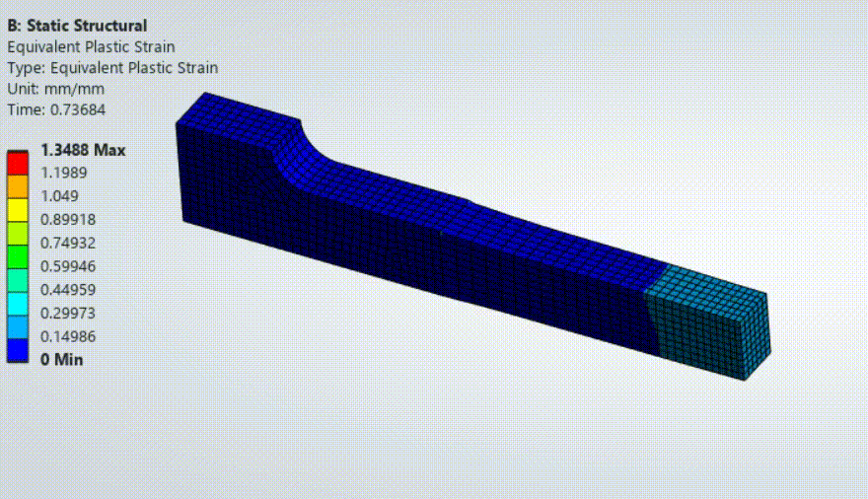
Task: Select the 1.1989 legend value label
Action: coord(64,173)
